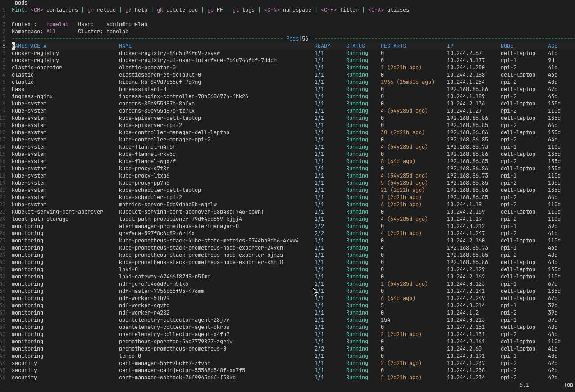This screenshot has height=392, width=575.
Task: Click the STATUS column header
Action: (356, 46)
